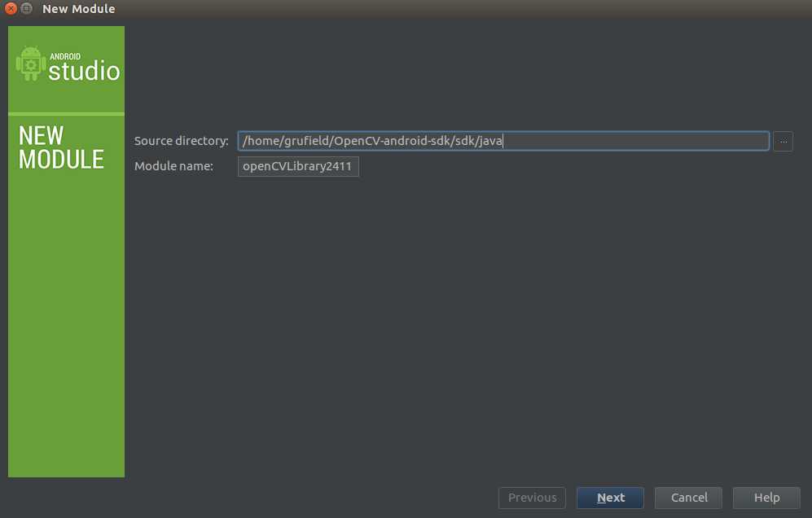This screenshot has height=518, width=812.
Task: Click the disabled Previous button
Action: 533,498
